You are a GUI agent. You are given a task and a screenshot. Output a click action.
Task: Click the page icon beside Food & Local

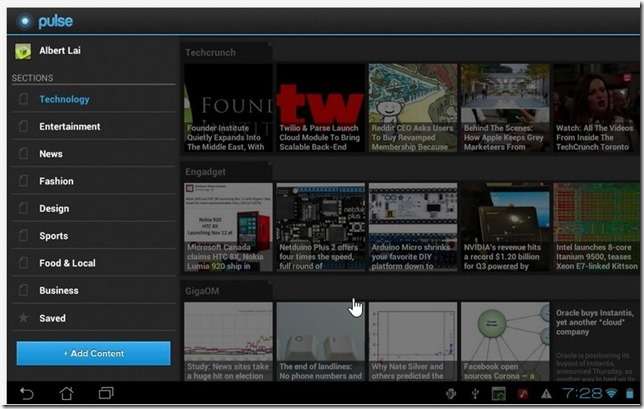point(24,263)
